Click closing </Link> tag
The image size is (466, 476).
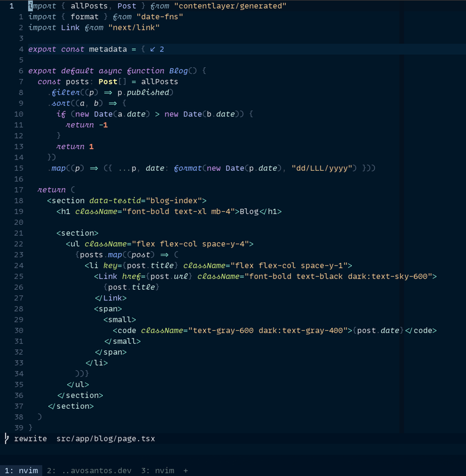(x=111, y=298)
